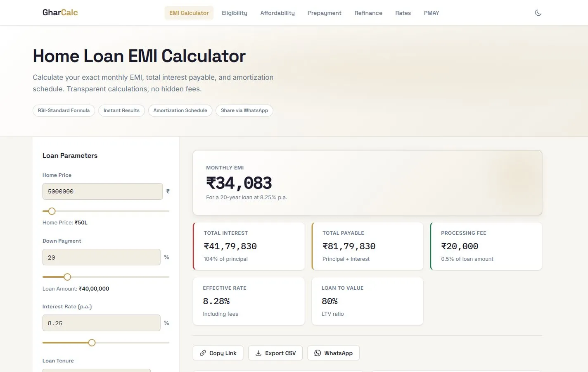Click the Home Price: ₹50L label
Viewport: 588px width, 372px height.
point(65,222)
